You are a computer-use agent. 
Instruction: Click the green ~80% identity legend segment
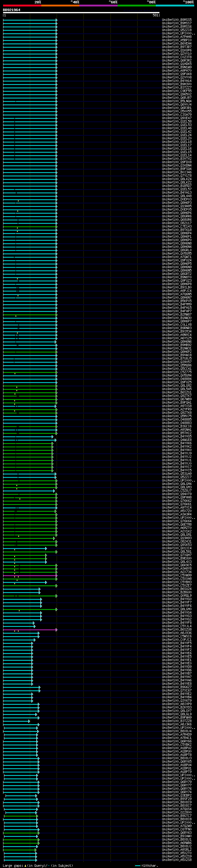[137, 6]
